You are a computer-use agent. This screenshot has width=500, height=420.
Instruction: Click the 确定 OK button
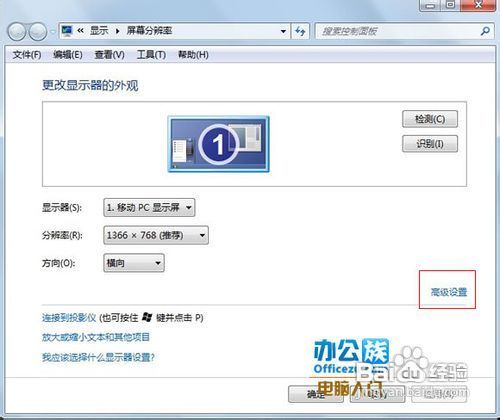point(316,394)
